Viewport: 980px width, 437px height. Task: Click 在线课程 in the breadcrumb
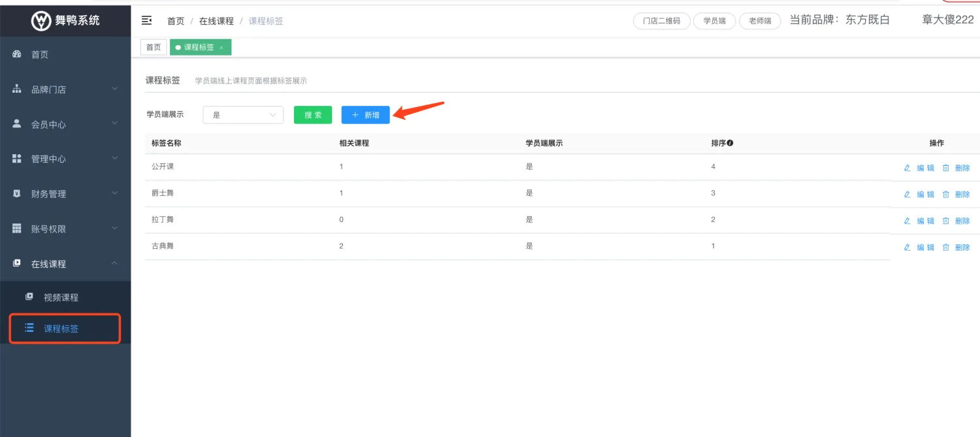tap(216, 21)
